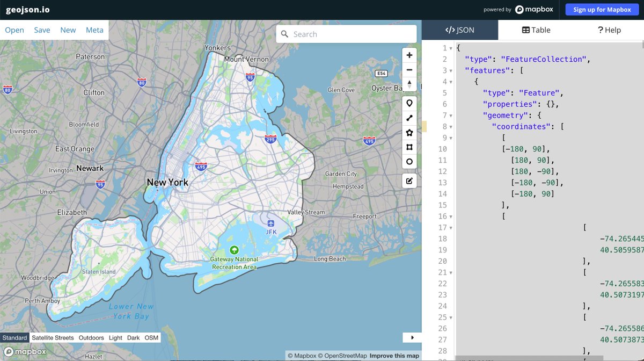Open the © Mapbox attribution link
Image resolution: width=644 pixels, height=361 pixels.
302,356
